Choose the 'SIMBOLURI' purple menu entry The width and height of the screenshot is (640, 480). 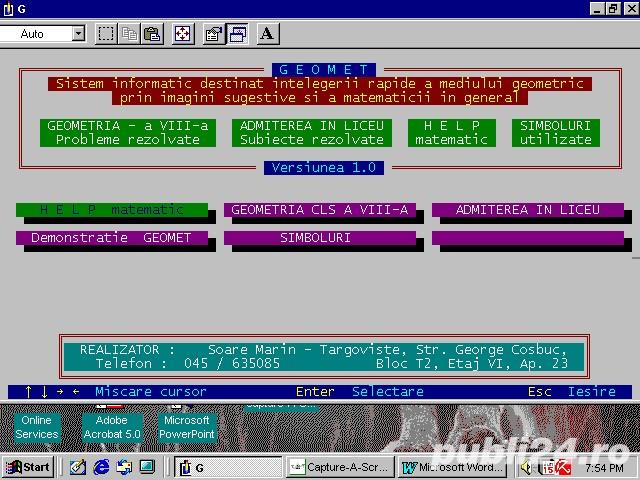click(x=319, y=238)
